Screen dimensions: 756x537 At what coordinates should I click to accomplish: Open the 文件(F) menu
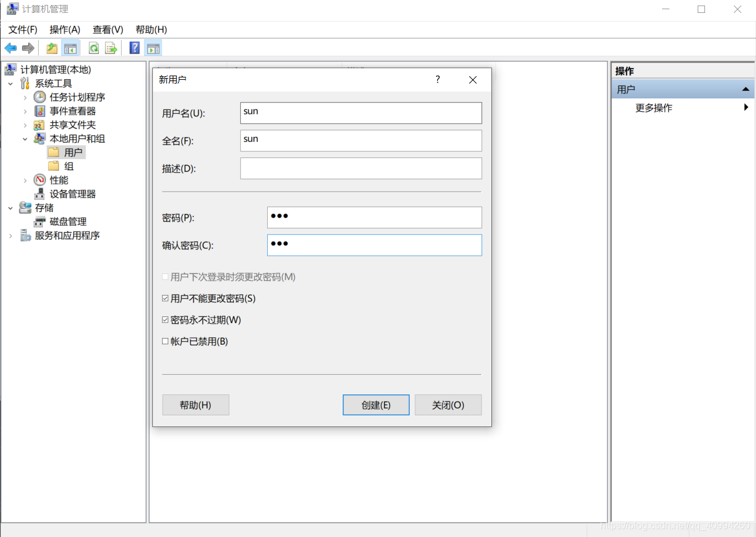[23, 29]
